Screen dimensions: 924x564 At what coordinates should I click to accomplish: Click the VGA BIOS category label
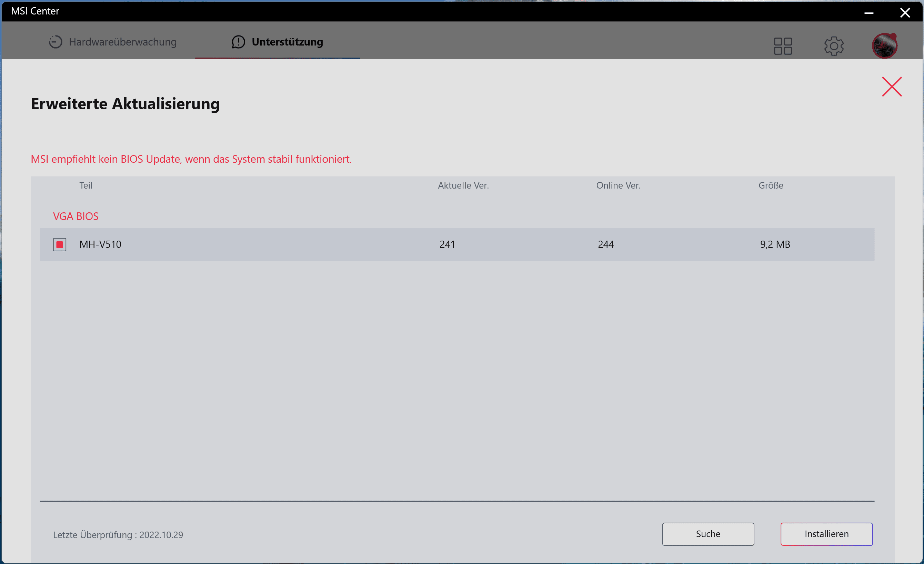coord(76,216)
